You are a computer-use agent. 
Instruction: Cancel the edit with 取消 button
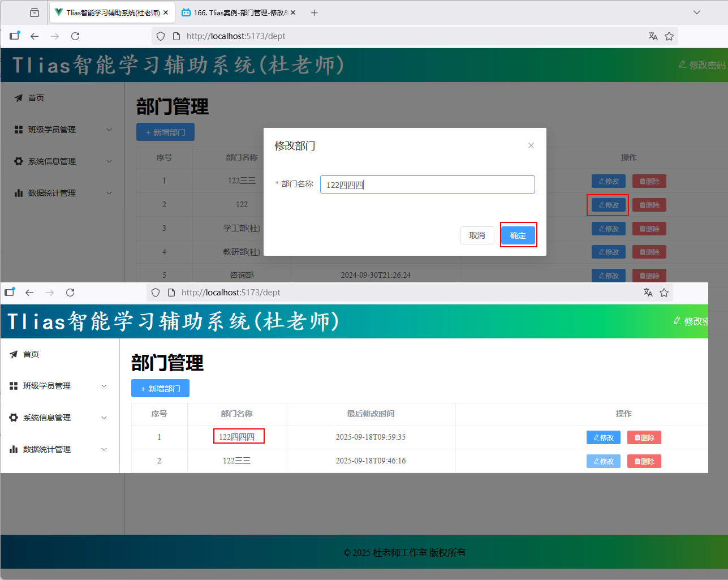[x=477, y=235]
